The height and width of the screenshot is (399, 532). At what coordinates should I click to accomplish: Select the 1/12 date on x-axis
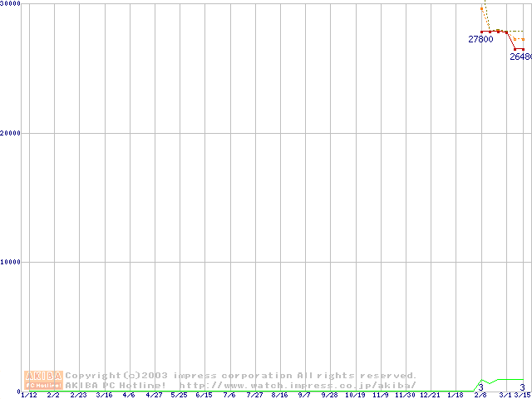pyautogui.click(x=29, y=396)
